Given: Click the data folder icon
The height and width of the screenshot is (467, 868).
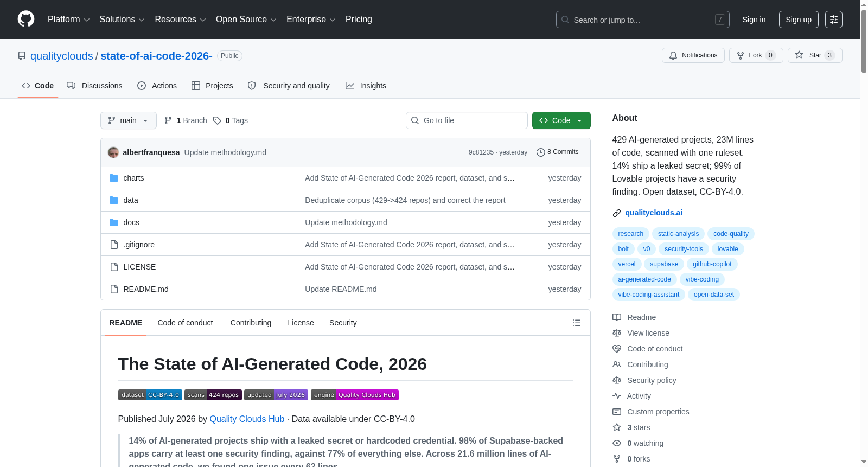Looking at the screenshot, I should 114,200.
